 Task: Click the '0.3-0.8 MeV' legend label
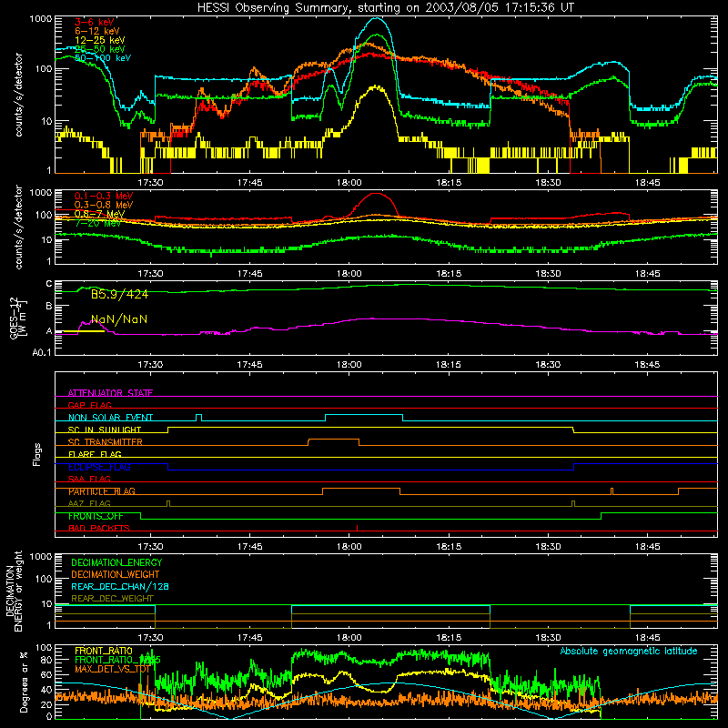pos(104,205)
